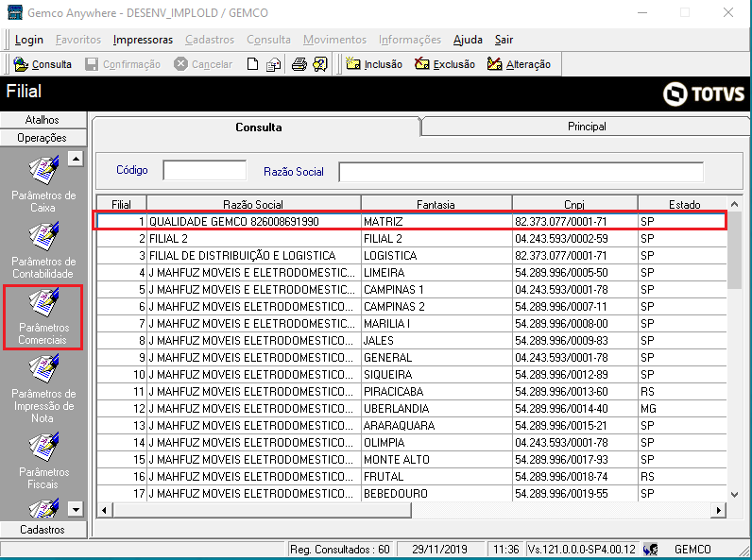Viewport: 752px width, 560px height.
Task: Click the Inclusão toolbar button
Action: (x=374, y=64)
